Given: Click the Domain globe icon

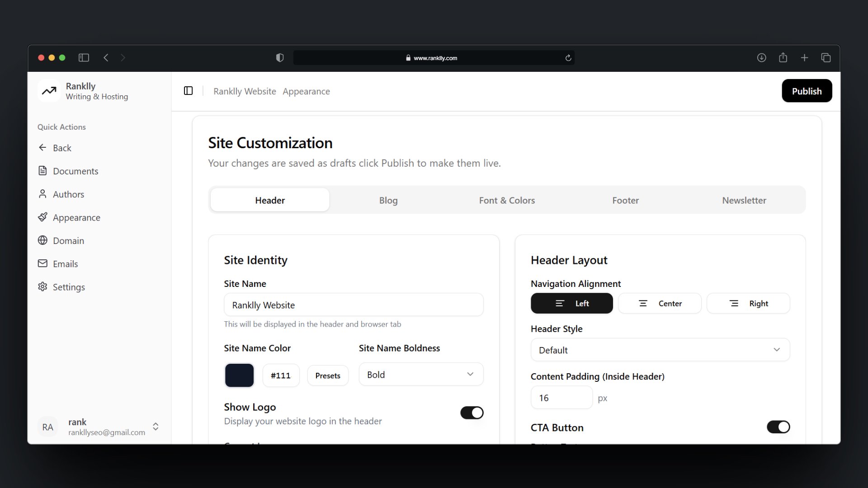Looking at the screenshot, I should coord(42,240).
